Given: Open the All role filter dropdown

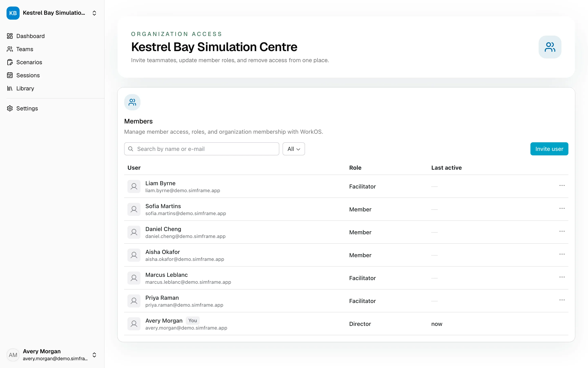Looking at the screenshot, I should pyautogui.click(x=294, y=149).
